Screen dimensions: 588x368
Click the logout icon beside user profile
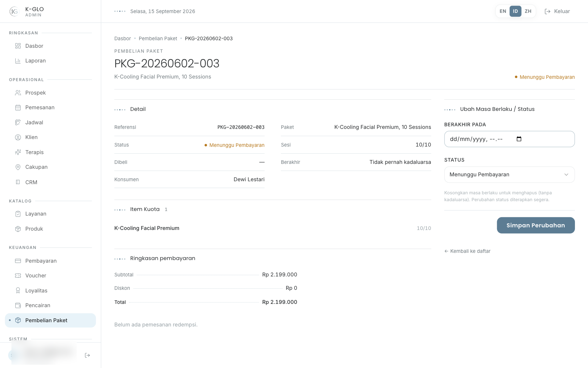coord(87,355)
